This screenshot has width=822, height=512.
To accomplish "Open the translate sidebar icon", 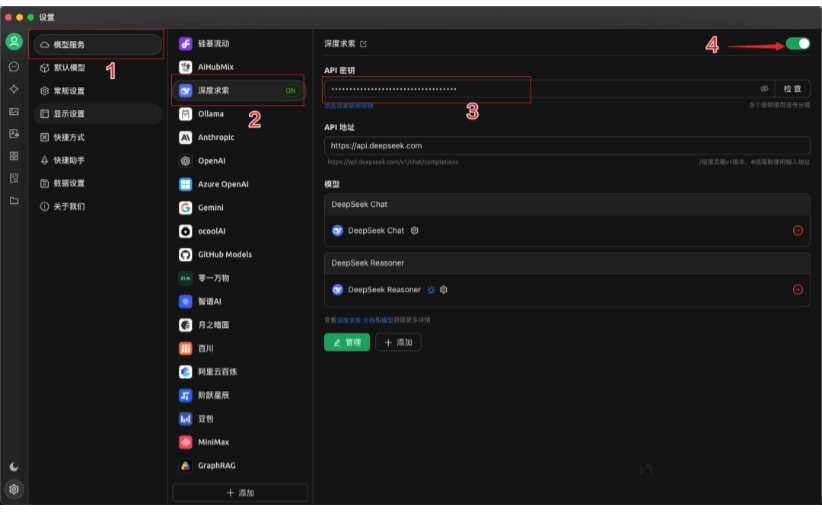I will coord(14,134).
